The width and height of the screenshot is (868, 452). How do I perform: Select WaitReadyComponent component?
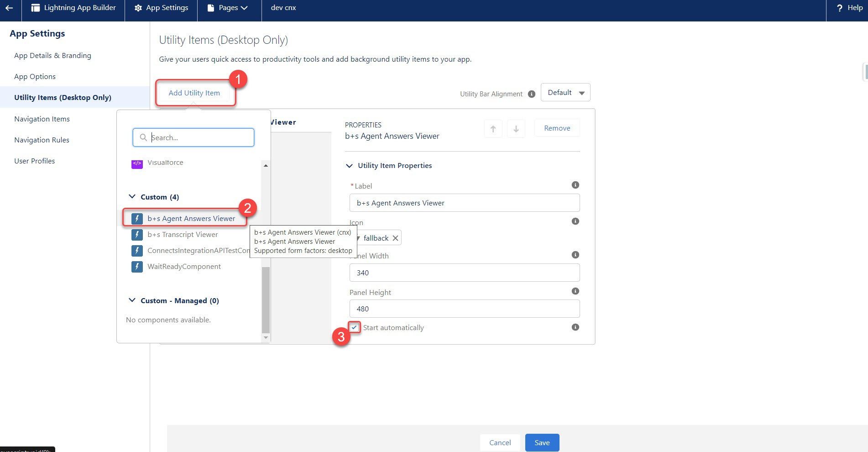(184, 267)
